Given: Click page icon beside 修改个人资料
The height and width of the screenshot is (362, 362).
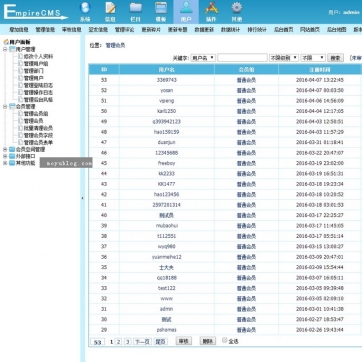Looking at the screenshot, I should [20, 57].
